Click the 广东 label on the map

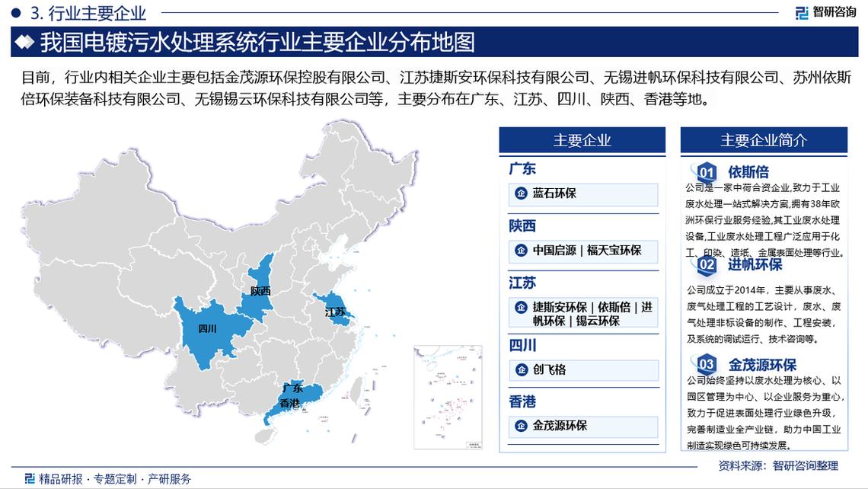(x=292, y=389)
